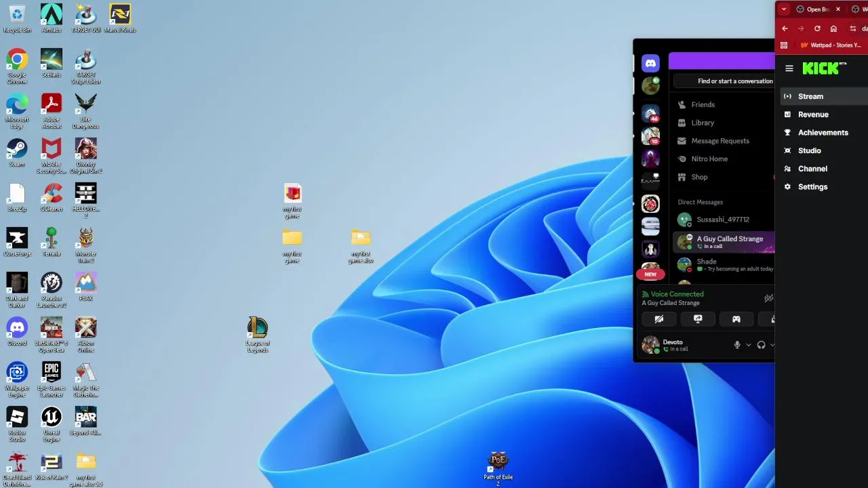Open Studio in the Kick dashboard

tap(824, 150)
